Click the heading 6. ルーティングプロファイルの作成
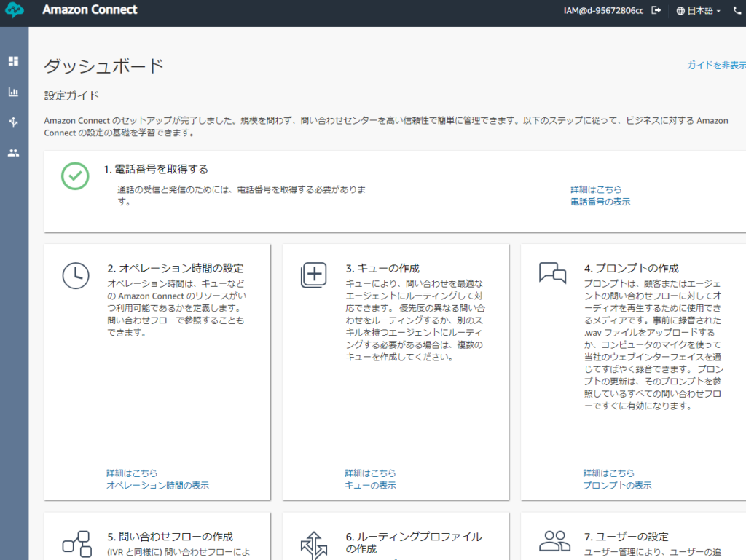This screenshot has height=560, width=746. tap(415, 543)
